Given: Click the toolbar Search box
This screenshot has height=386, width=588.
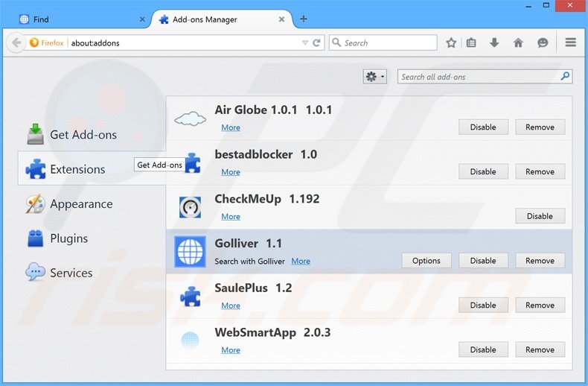Looking at the screenshot, I should (x=383, y=42).
